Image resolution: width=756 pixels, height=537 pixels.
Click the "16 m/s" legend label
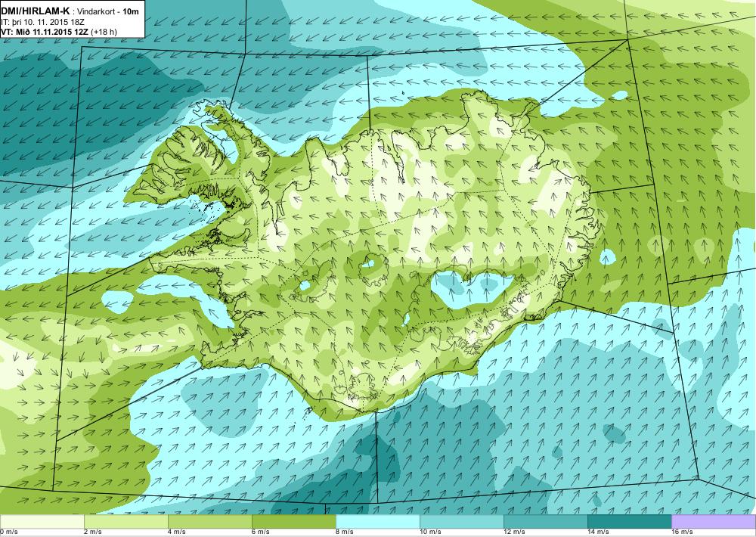click(682, 532)
